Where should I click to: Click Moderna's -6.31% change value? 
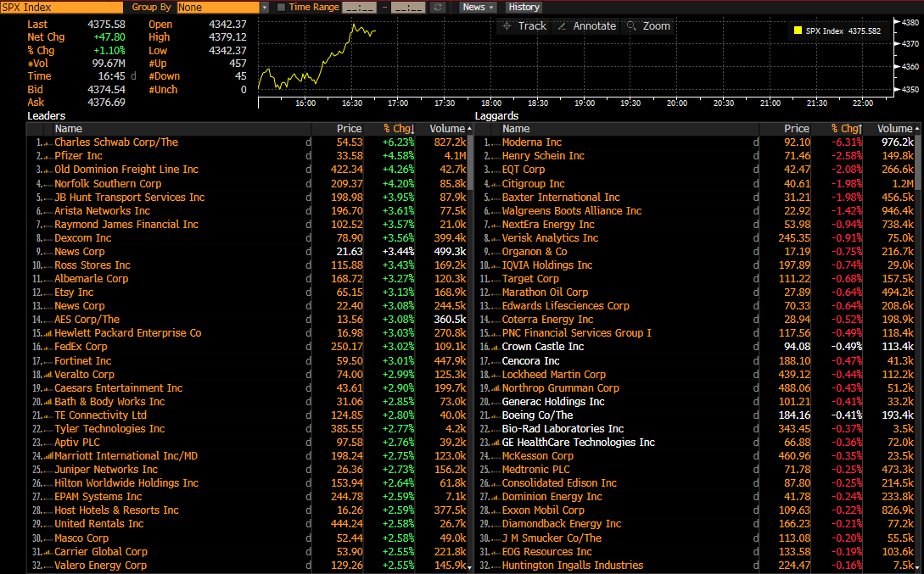(x=846, y=142)
